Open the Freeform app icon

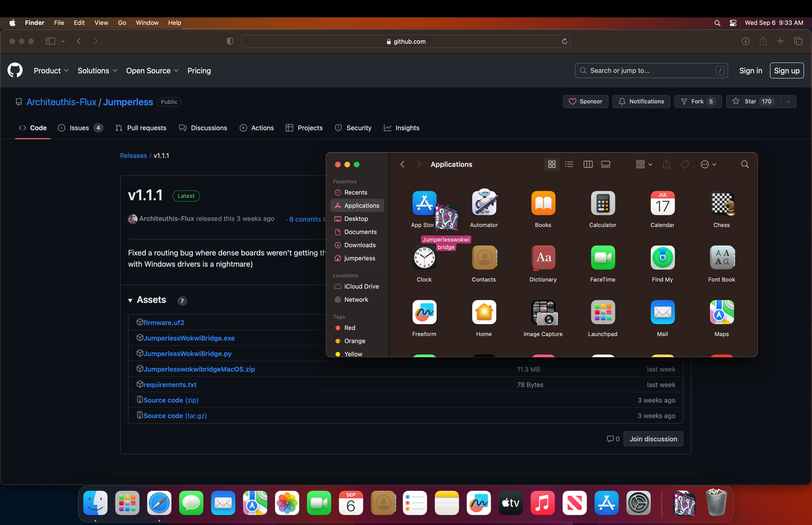(424, 312)
